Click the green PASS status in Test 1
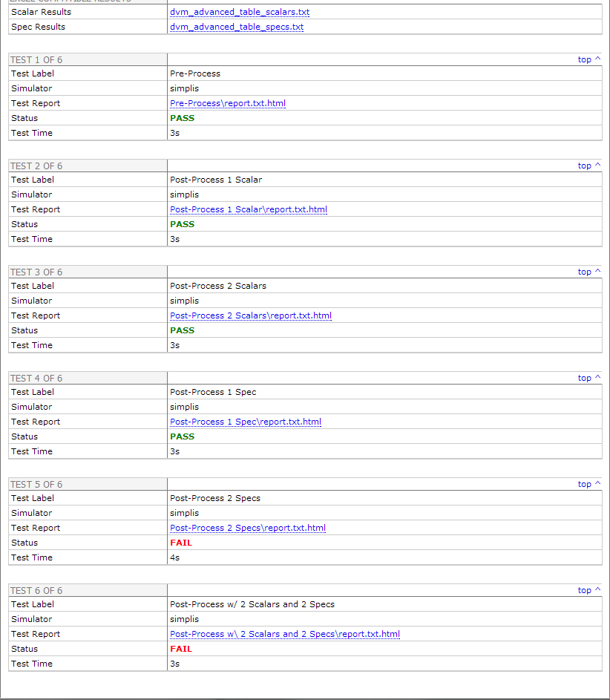The width and height of the screenshot is (610, 700). (182, 118)
